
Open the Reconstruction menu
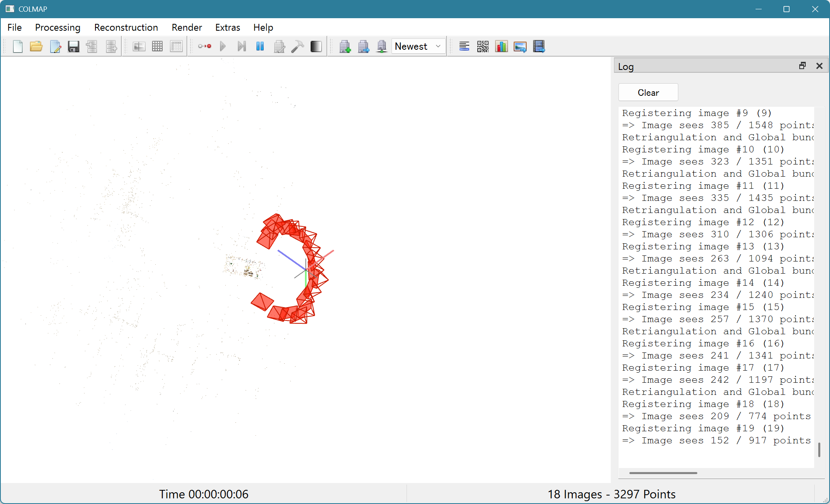click(x=126, y=27)
